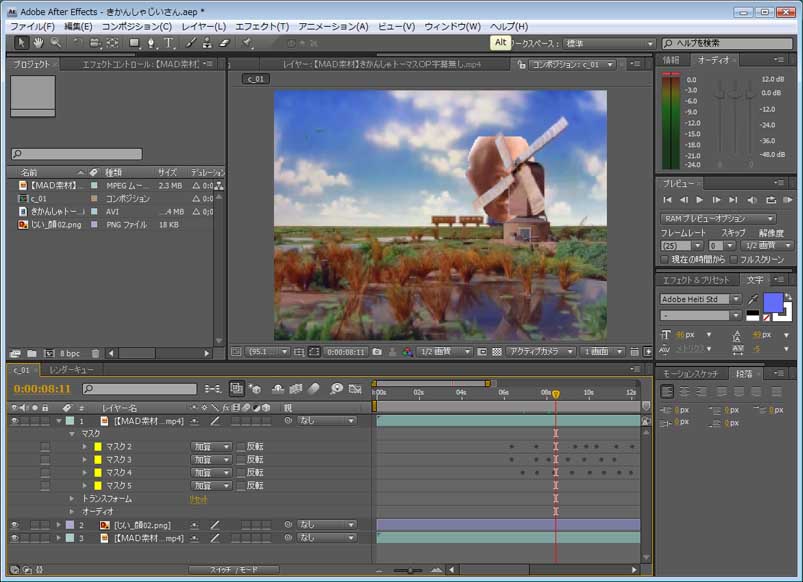This screenshot has width=803, height=582.
Task: Click the Reset link for Transform
Action: (x=199, y=498)
